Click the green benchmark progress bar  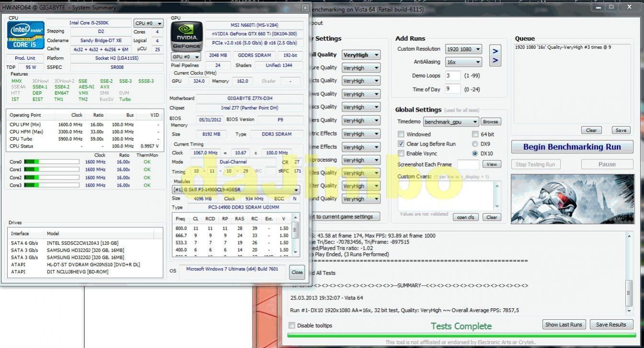[461, 335]
